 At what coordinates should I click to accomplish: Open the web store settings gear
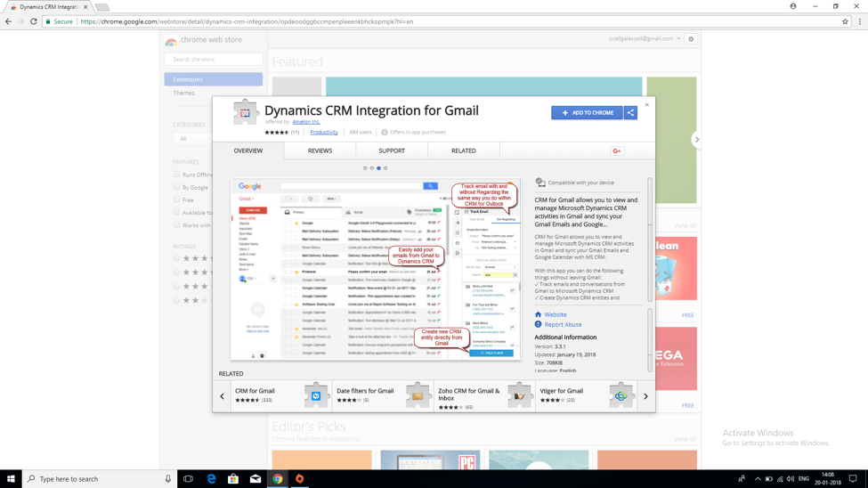pyautogui.click(x=691, y=39)
